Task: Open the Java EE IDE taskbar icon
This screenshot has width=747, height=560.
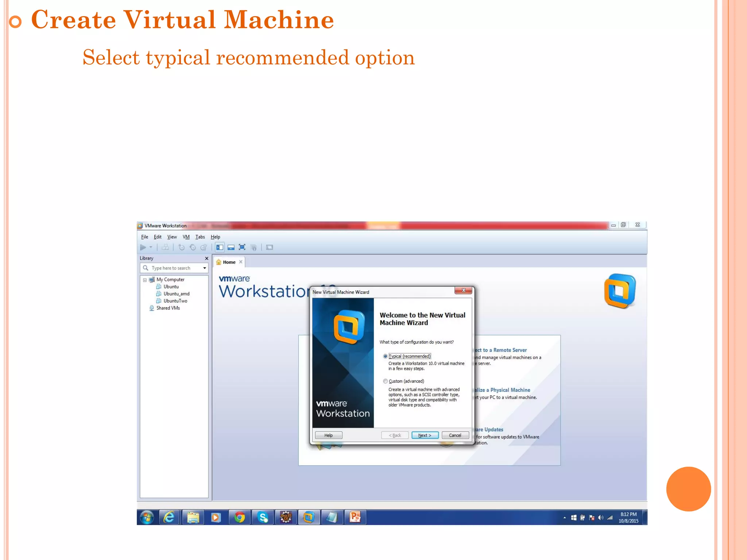Action: coord(286,517)
